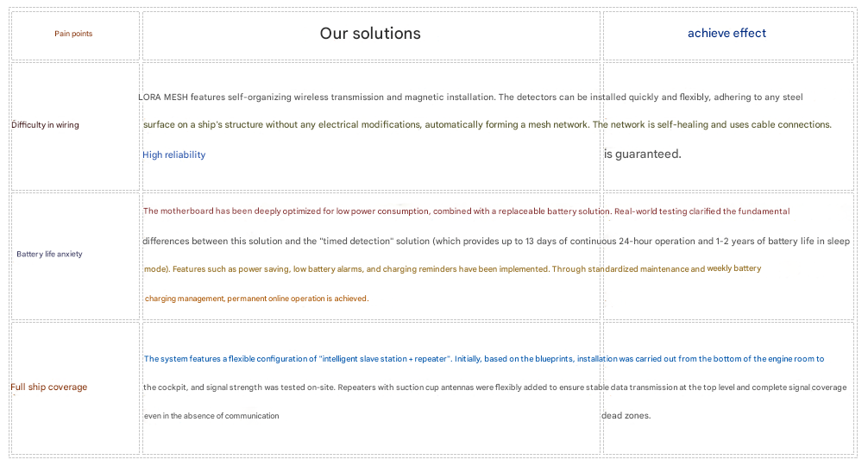This screenshot has height=466, width=868.
Task: Select the "Difficulty in wiring" row label
Action: (45, 125)
